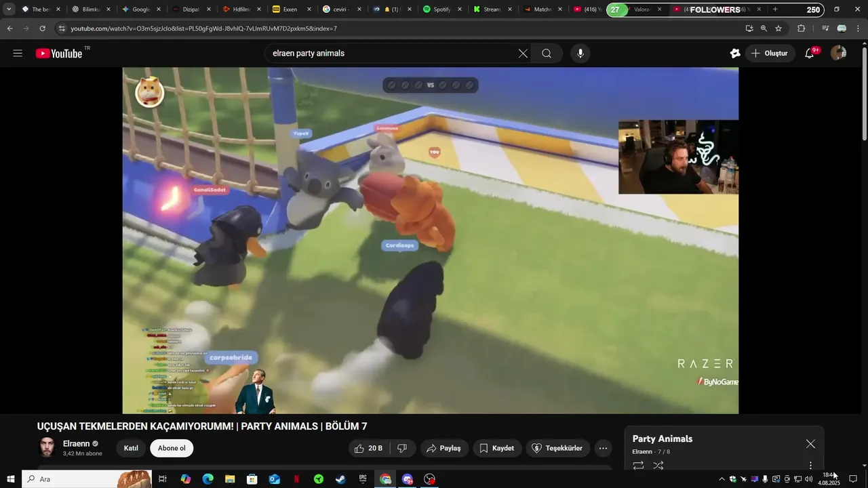This screenshot has height=488, width=868.
Task: Open the Elraenn channel name link
Action: (x=76, y=444)
